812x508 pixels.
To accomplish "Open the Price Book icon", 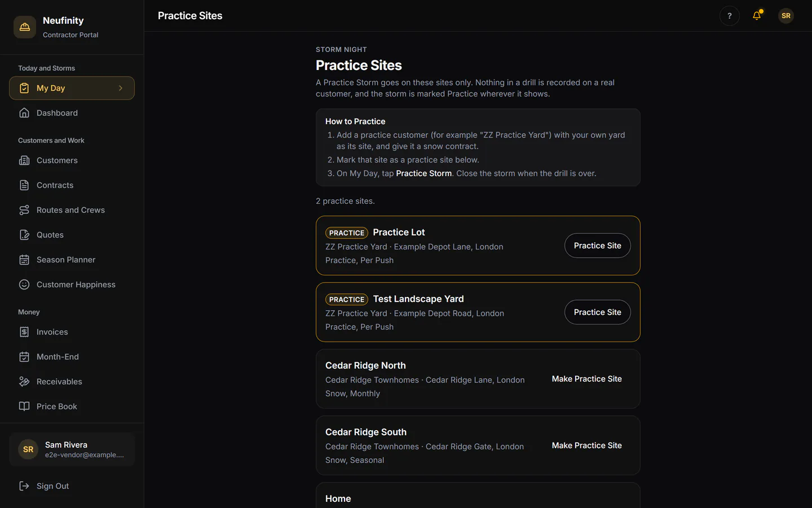I will pyautogui.click(x=24, y=406).
